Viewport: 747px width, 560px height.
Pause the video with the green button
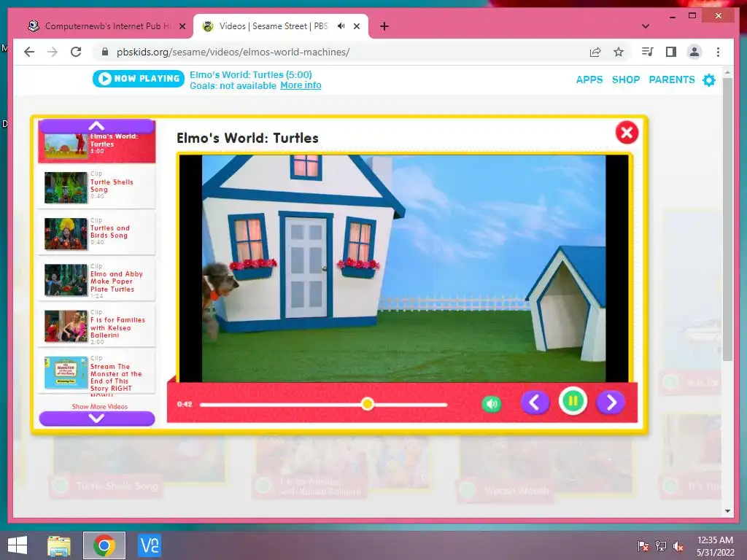[573, 402]
